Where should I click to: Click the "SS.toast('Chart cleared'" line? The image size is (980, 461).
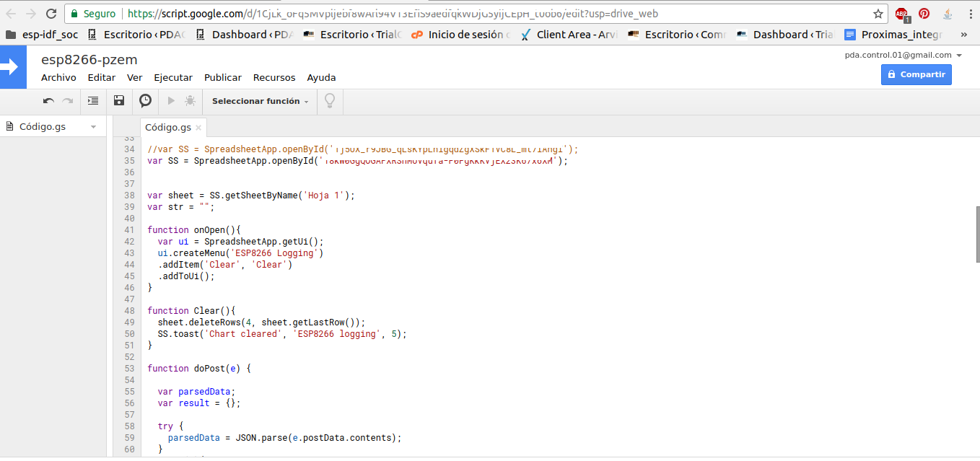pyautogui.click(x=282, y=334)
